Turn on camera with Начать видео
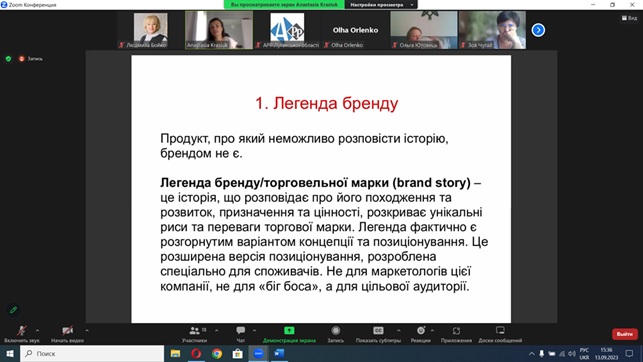The height and width of the screenshot is (362, 643). pyautogui.click(x=67, y=334)
